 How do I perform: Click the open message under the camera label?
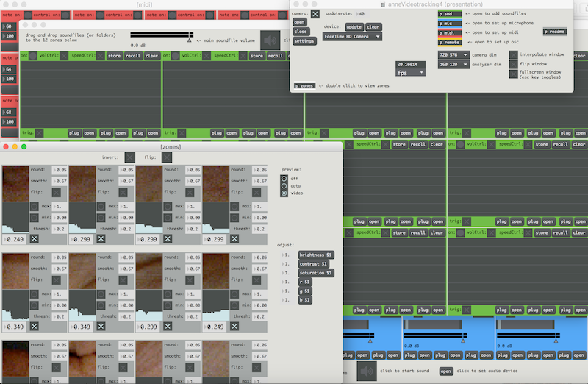tap(299, 22)
